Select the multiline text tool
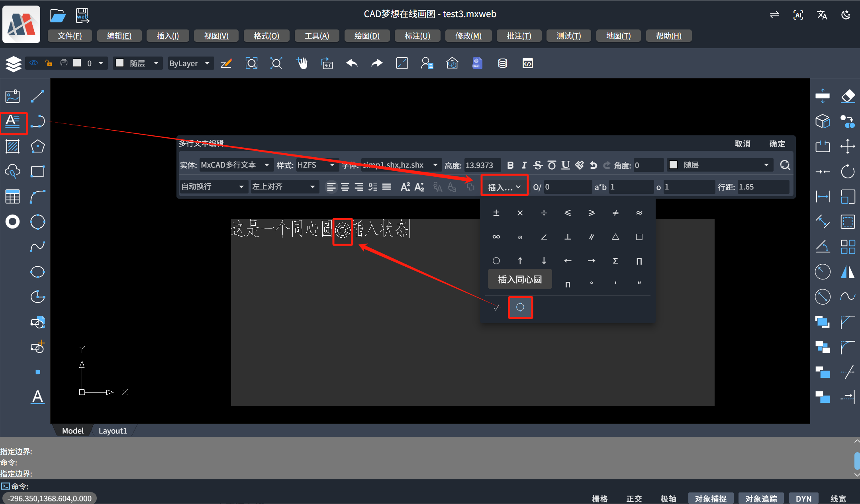This screenshot has width=860, height=504. [x=13, y=123]
